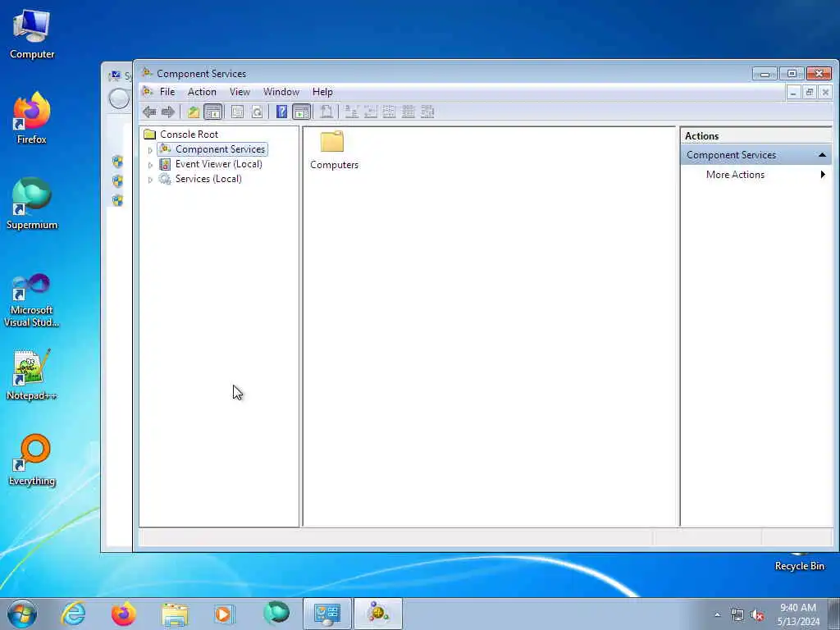Screen dimensions: 840x630
Task: Click the clock showing 9:40 AM
Action: point(798,614)
